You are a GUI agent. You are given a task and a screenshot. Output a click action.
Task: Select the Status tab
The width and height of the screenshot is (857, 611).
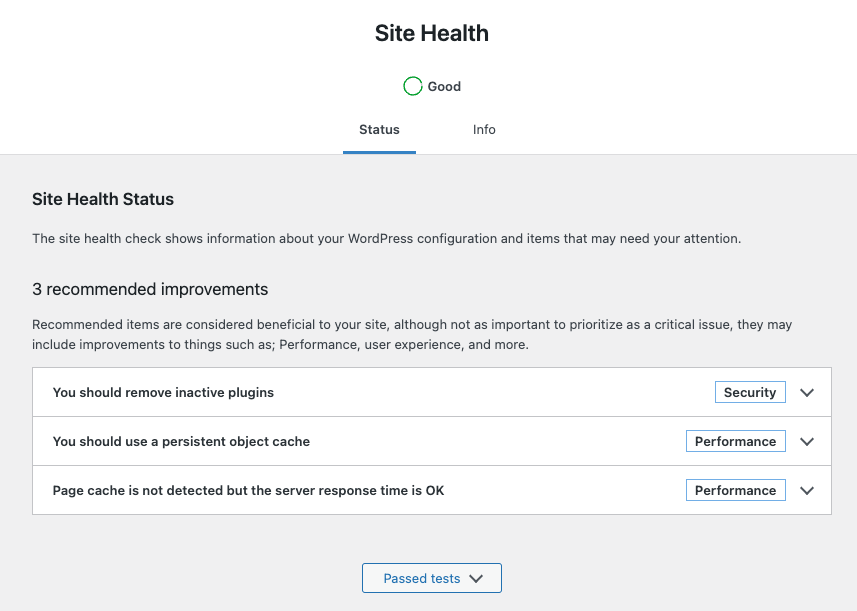379,130
